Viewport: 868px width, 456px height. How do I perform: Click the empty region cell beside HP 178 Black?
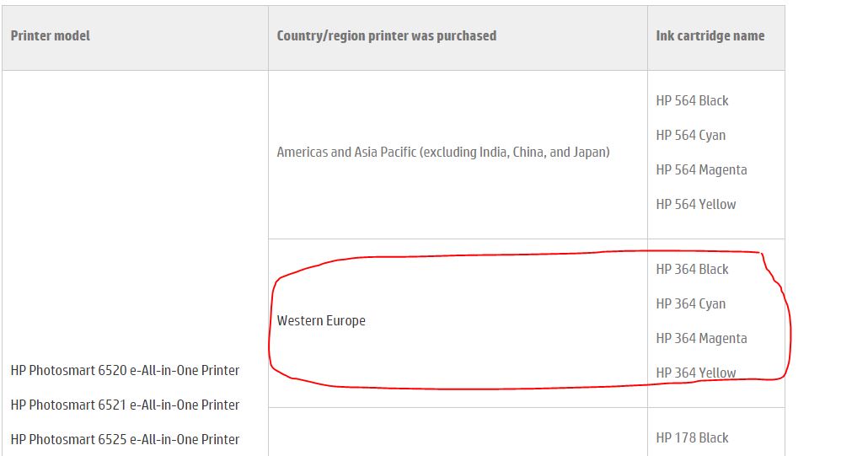[x=458, y=433]
